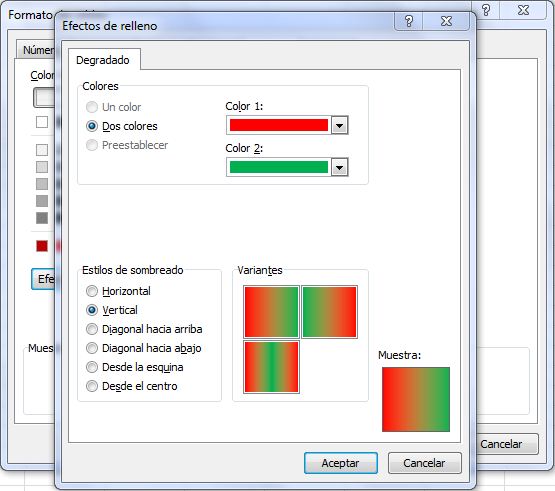The height and width of the screenshot is (491, 555).
Task: Click Aceptar in Efectos de relleno
Action: pos(341,463)
